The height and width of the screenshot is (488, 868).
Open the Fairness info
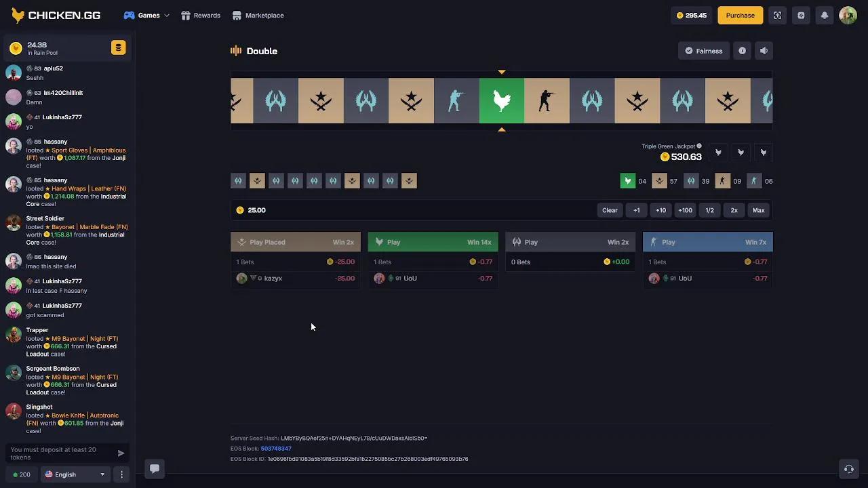(x=704, y=51)
